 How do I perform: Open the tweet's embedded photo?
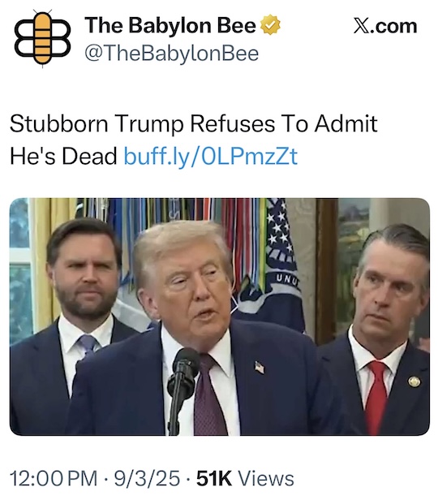point(220,317)
